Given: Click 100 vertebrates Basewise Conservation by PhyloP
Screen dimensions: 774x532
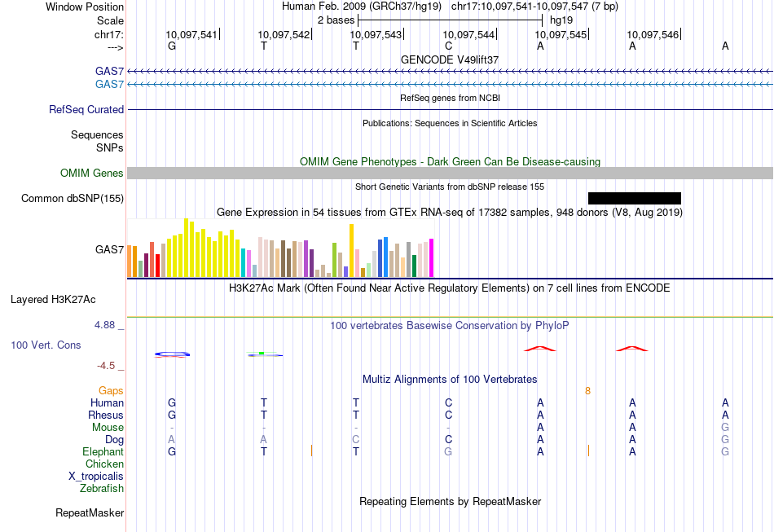Looking at the screenshot, I should (450, 325).
